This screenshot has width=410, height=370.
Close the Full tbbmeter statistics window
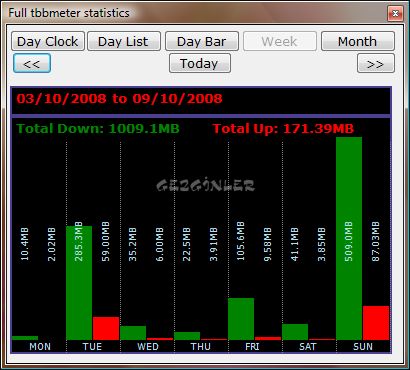(x=395, y=13)
